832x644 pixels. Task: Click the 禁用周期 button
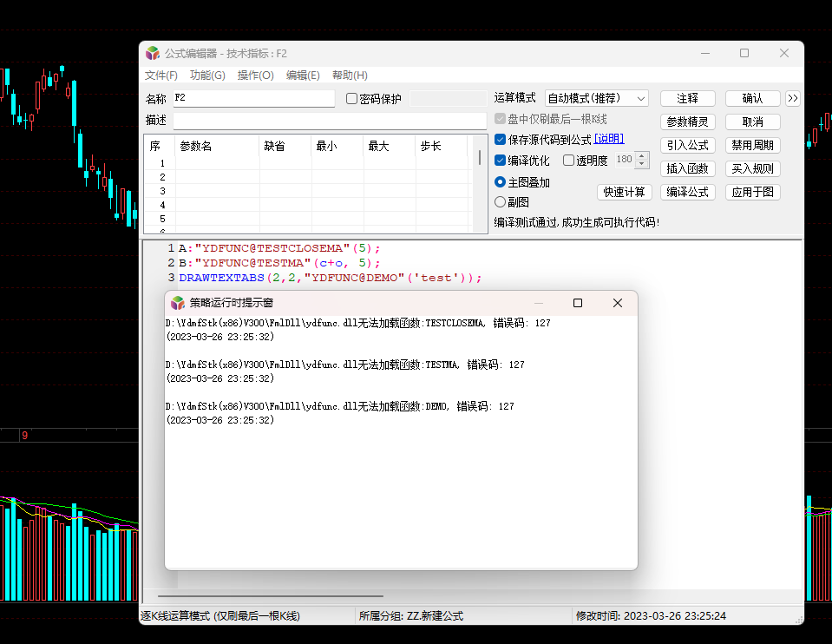752,145
